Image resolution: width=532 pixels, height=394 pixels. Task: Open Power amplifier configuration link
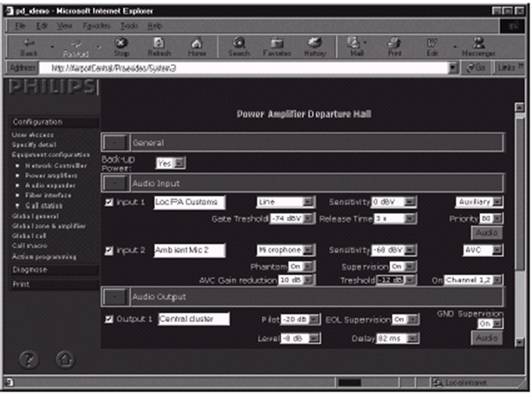tap(55, 173)
